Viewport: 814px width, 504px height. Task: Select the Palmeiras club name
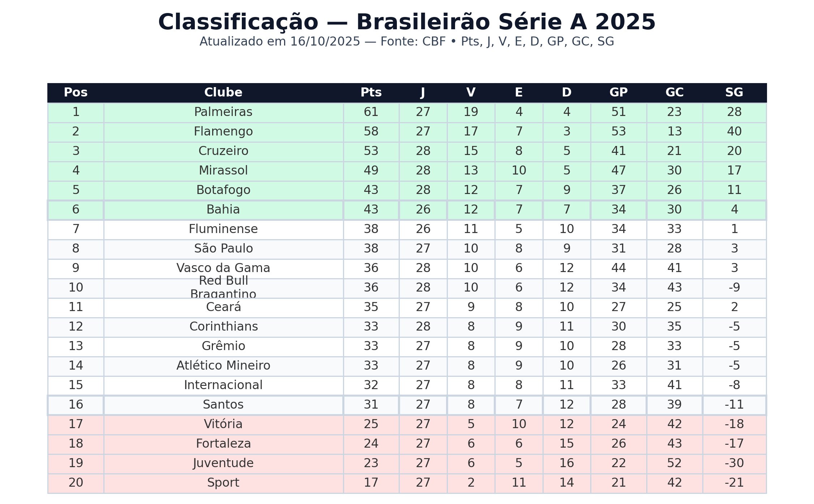[x=223, y=112]
